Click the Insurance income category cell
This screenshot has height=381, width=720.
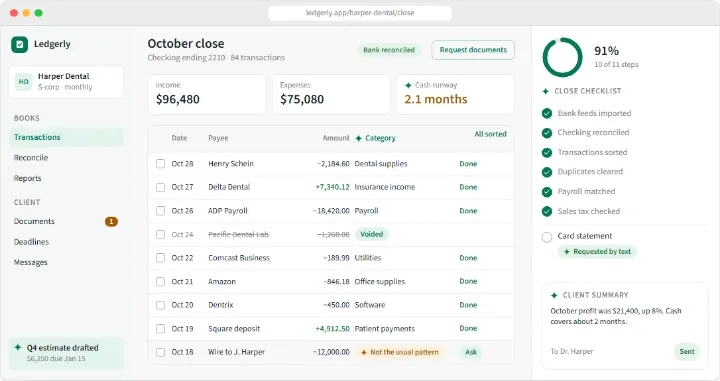coord(385,187)
